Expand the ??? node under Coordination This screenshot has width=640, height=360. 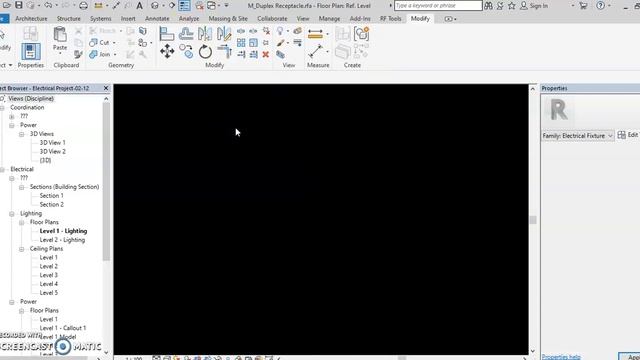[12, 116]
